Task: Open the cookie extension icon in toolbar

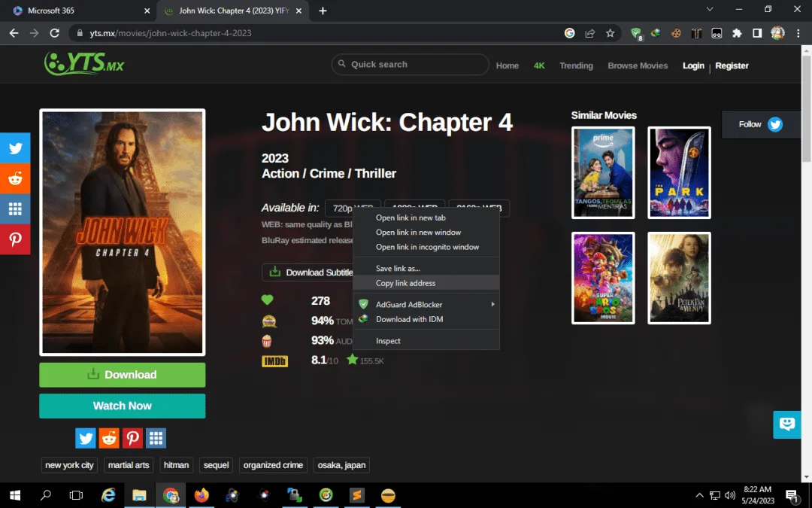Action: 676,33
